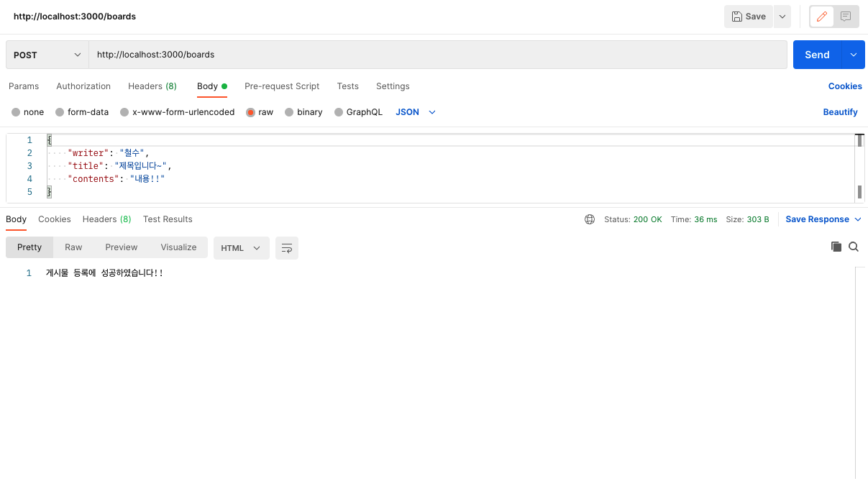The image size is (868, 481).
Task: Open the response Body tab
Action: click(16, 219)
